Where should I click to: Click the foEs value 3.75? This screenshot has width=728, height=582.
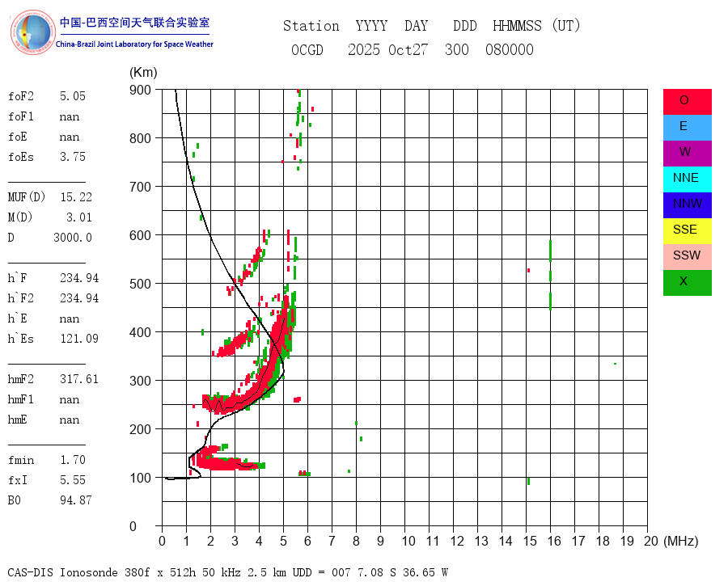(x=73, y=157)
